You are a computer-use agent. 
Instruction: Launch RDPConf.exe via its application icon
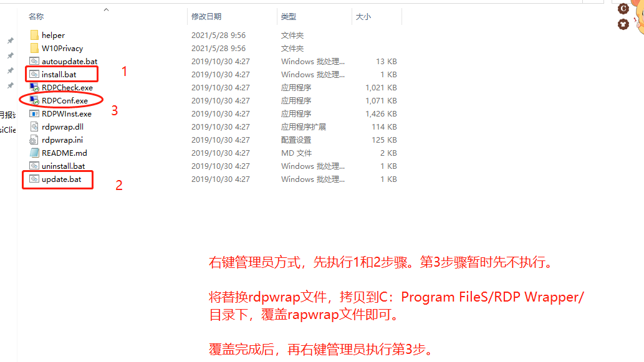(34, 100)
